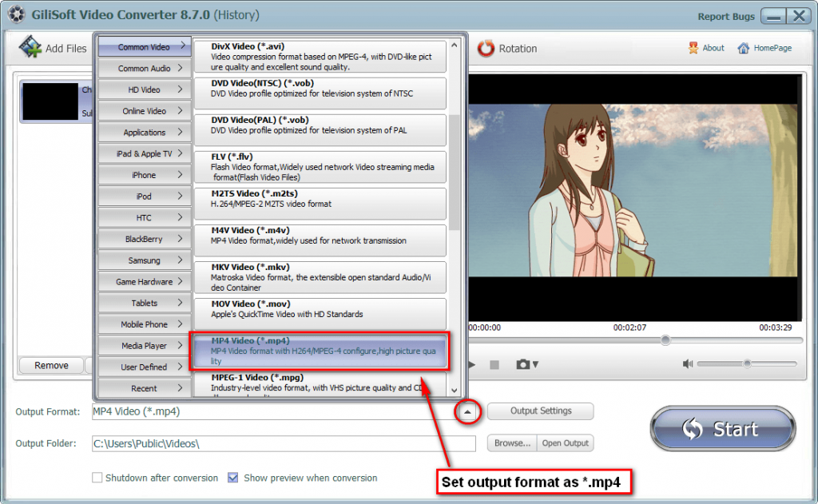Choose DivX Video (*.avi) format
The width and height of the screenshot is (818, 504).
point(320,57)
